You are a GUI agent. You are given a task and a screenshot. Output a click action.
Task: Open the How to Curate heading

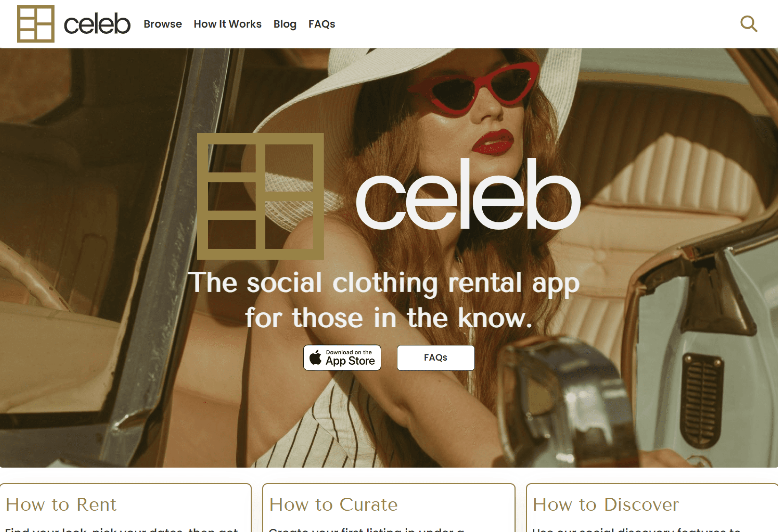(x=334, y=505)
